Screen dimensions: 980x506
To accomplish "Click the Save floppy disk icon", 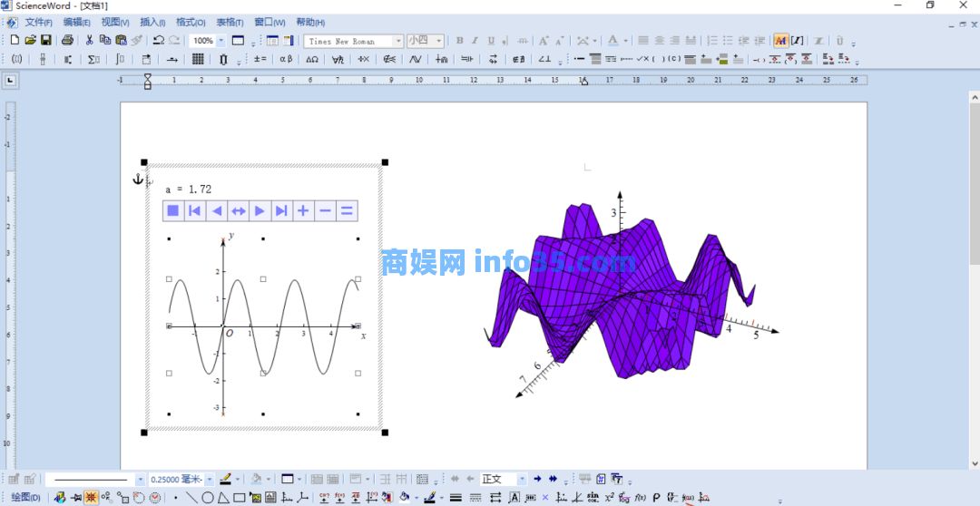I will click(x=44, y=41).
